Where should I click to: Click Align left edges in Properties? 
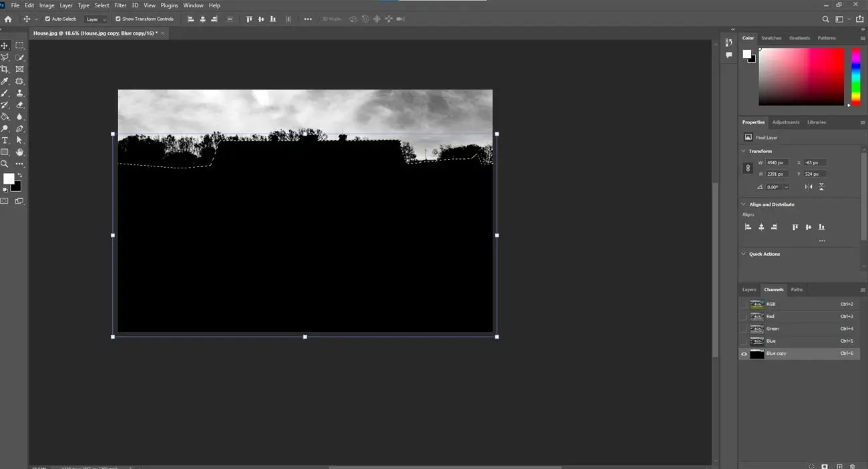tap(748, 226)
